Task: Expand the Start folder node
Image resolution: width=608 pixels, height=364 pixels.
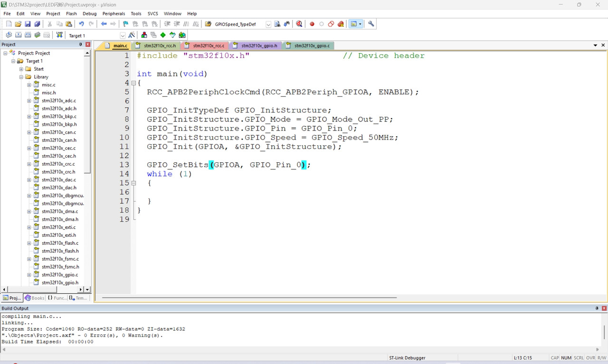Action: pos(21,69)
